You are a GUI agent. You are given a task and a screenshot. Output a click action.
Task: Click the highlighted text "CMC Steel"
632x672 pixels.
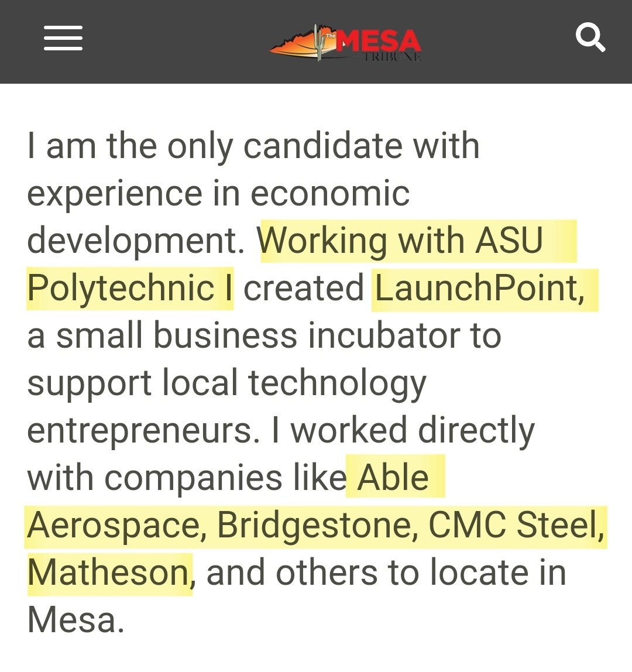[x=513, y=525]
